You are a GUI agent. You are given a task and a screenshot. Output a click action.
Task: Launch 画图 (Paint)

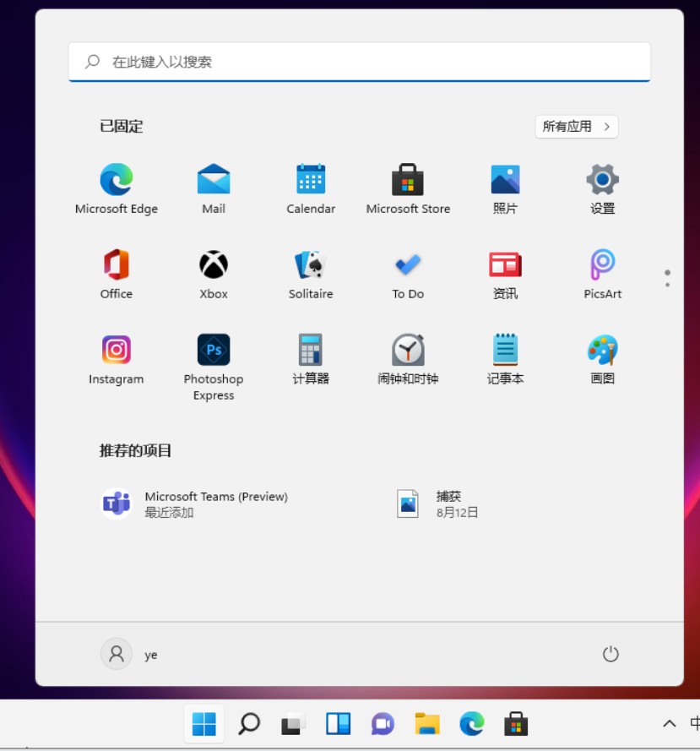tap(601, 350)
